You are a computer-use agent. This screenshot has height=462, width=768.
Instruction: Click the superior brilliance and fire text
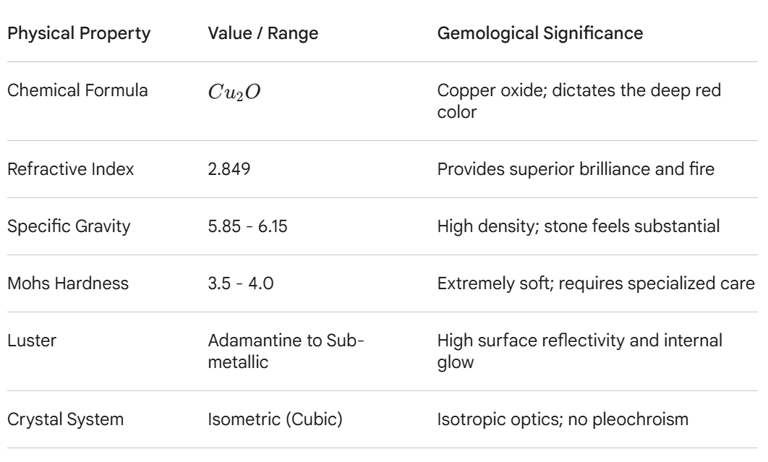574,168
